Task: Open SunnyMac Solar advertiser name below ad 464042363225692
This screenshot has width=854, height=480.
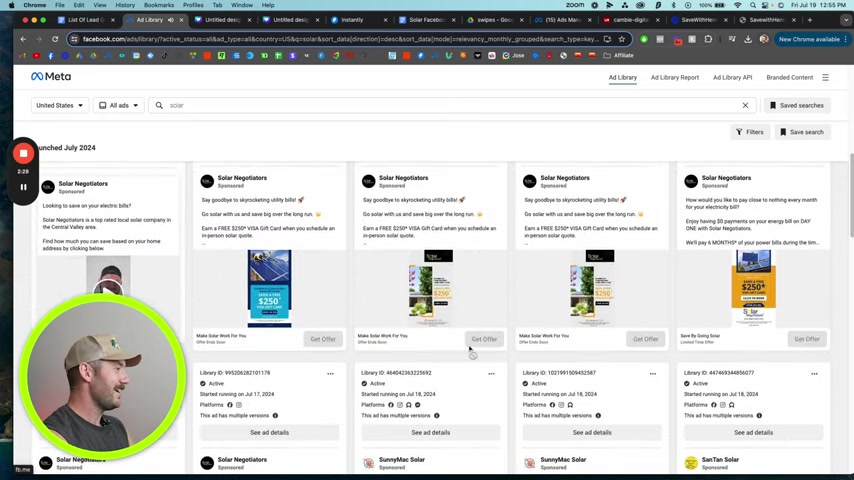Action: (401, 460)
